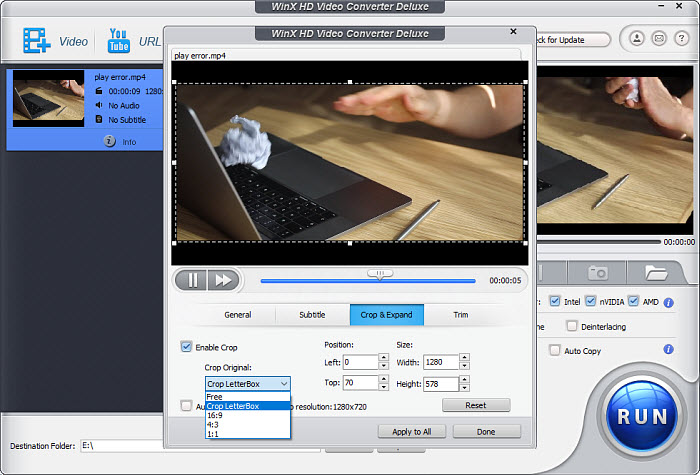Toggle checkbox left of resolution text
This screenshot has height=475, width=700.
(x=186, y=406)
